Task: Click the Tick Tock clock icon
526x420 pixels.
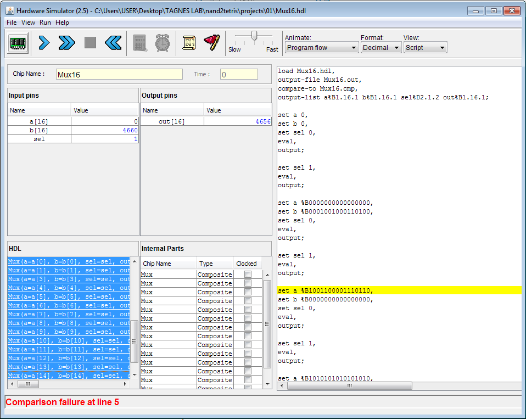Action: pyautogui.click(x=163, y=42)
